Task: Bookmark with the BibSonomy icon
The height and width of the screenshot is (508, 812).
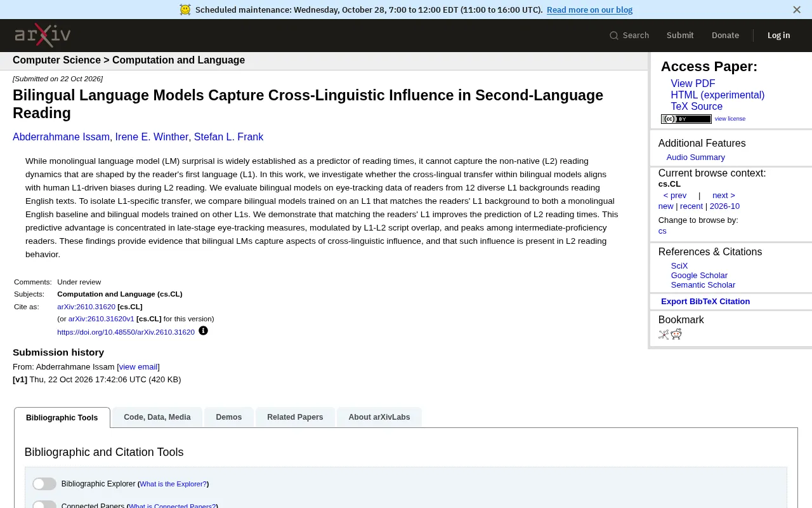Action: pos(664,335)
